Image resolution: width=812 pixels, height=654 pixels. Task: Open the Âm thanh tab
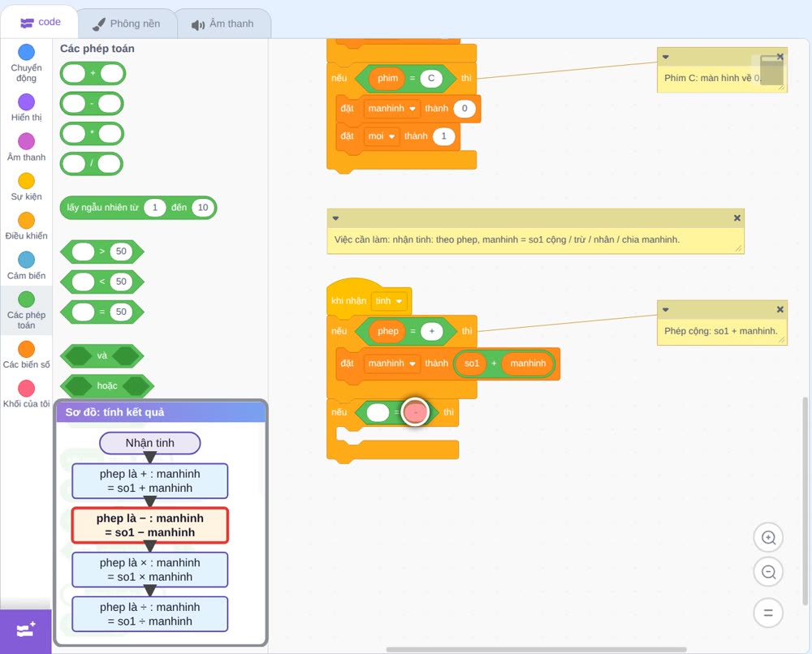[x=222, y=24]
